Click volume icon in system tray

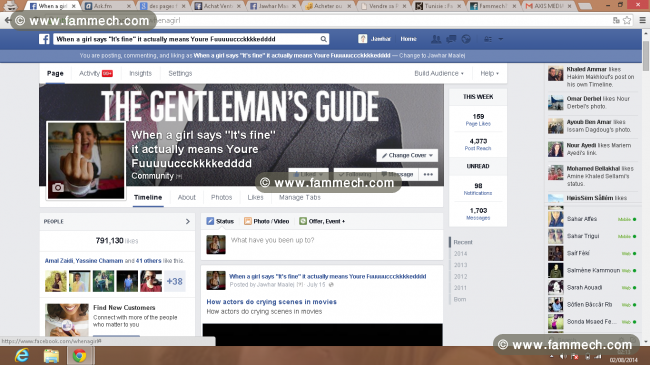coord(563,357)
